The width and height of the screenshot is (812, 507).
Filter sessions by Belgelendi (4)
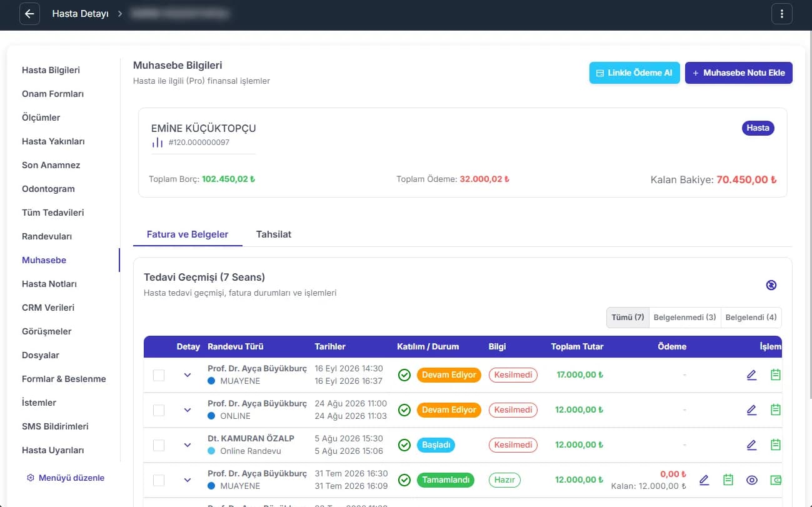click(x=751, y=318)
